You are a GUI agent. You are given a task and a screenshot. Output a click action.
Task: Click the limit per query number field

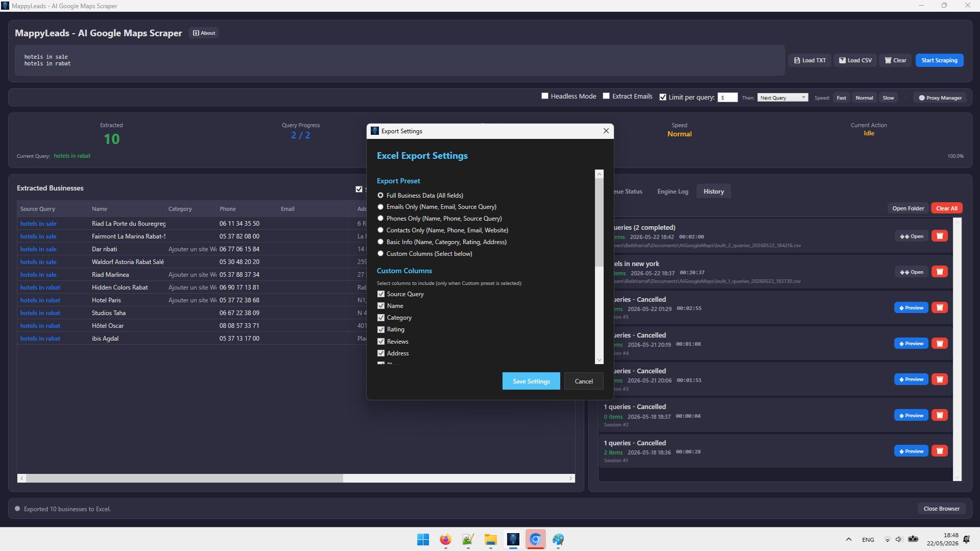coord(727,98)
